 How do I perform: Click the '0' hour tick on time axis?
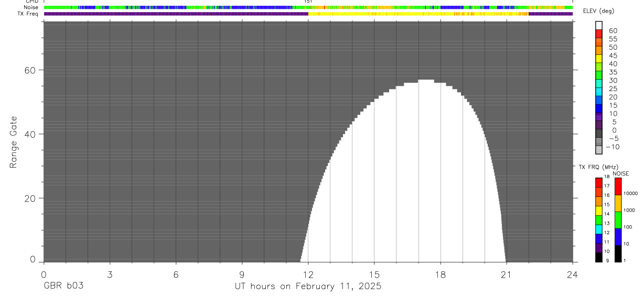(44, 274)
